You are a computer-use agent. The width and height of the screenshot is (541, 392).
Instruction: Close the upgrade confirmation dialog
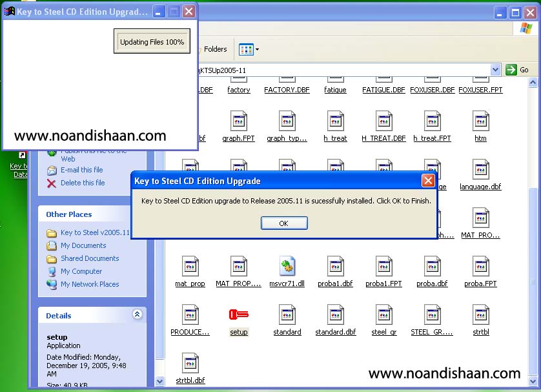tap(427, 181)
